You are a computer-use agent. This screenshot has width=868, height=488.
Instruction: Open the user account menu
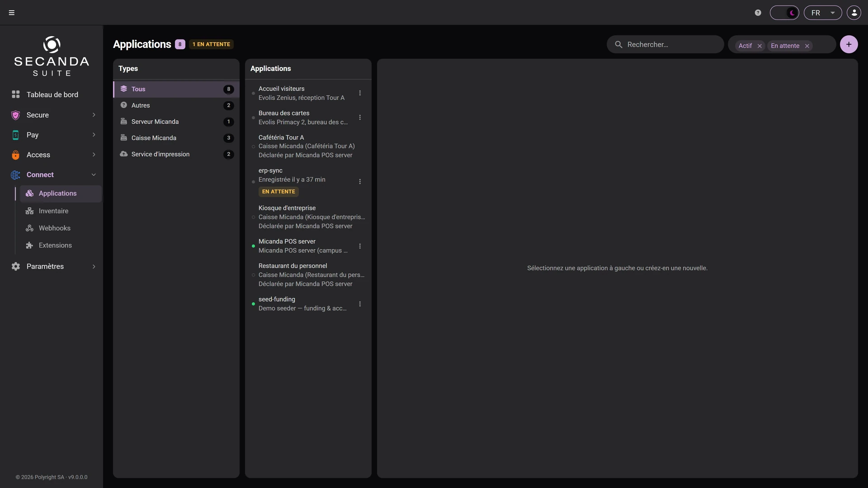tap(854, 13)
